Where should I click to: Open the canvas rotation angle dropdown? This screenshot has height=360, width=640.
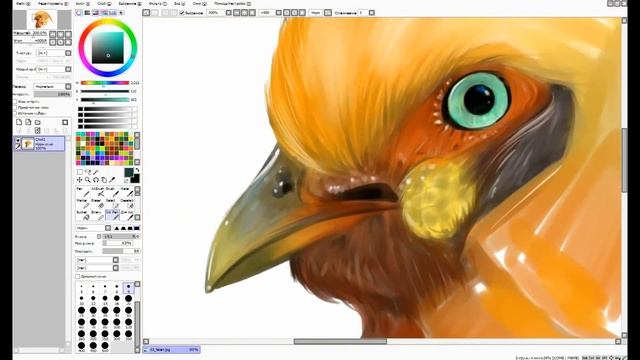point(278,13)
